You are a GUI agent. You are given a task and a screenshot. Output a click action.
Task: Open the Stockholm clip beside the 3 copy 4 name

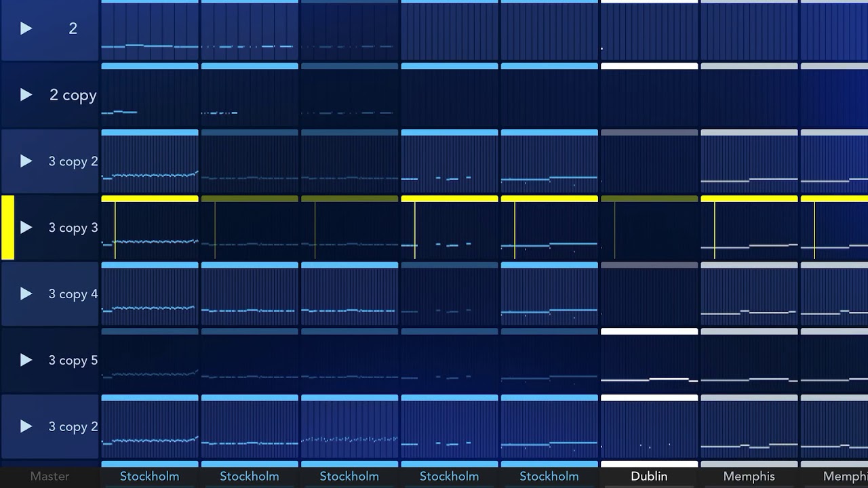click(150, 294)
